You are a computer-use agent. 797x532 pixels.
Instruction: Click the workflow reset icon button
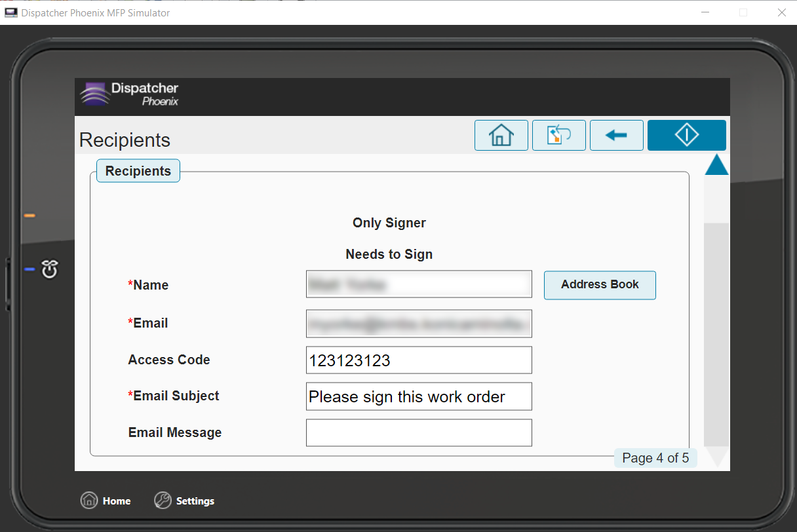coord(559,136)
